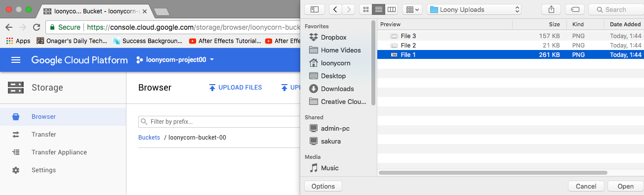
Task: Click the horizontal scrollbar in file list
Action: click(x=493, y=173)
